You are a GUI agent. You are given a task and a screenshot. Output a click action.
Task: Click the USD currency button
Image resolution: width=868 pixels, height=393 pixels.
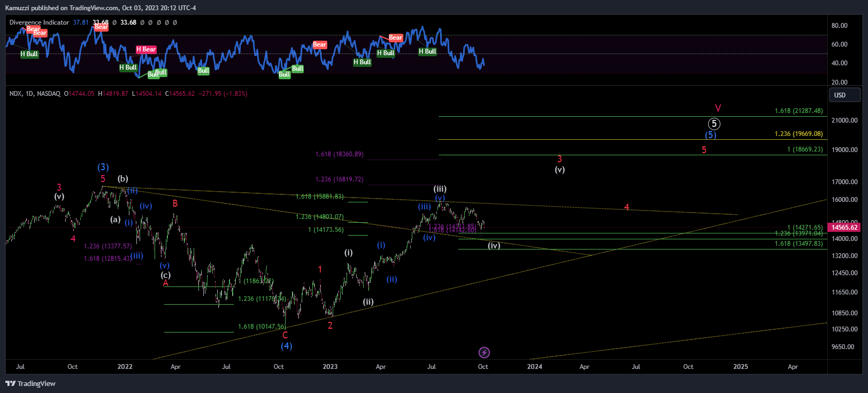(x=844, y=95)
